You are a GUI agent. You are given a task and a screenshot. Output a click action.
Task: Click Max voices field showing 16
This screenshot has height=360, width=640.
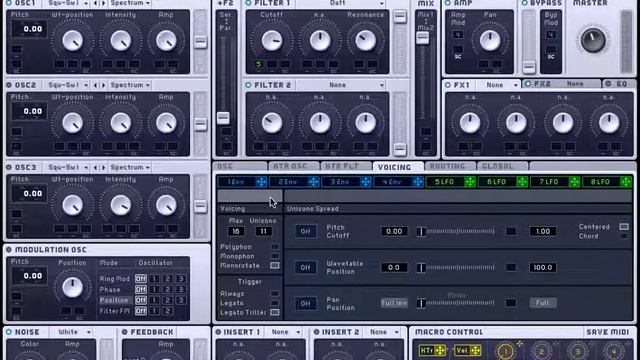coord(236,231)
